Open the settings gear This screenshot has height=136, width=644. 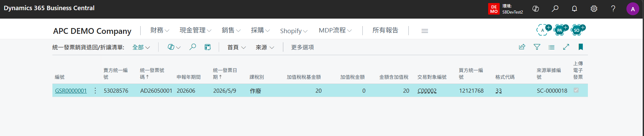point(594,9)
